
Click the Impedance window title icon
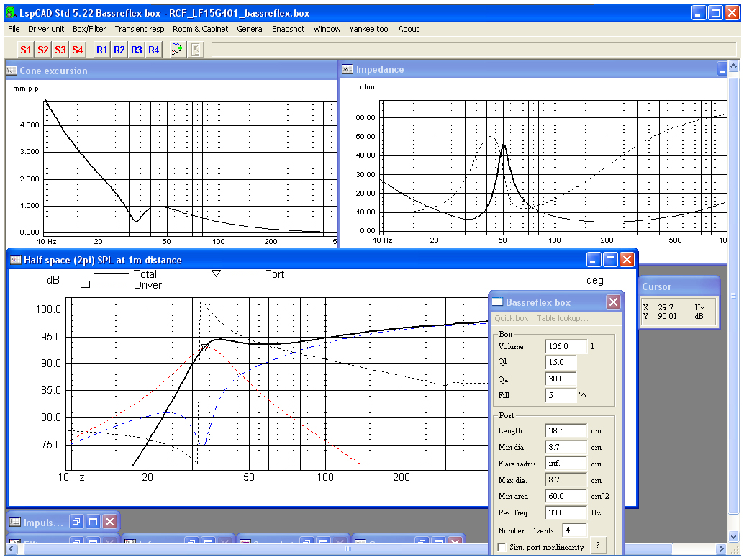pos(348,69)
